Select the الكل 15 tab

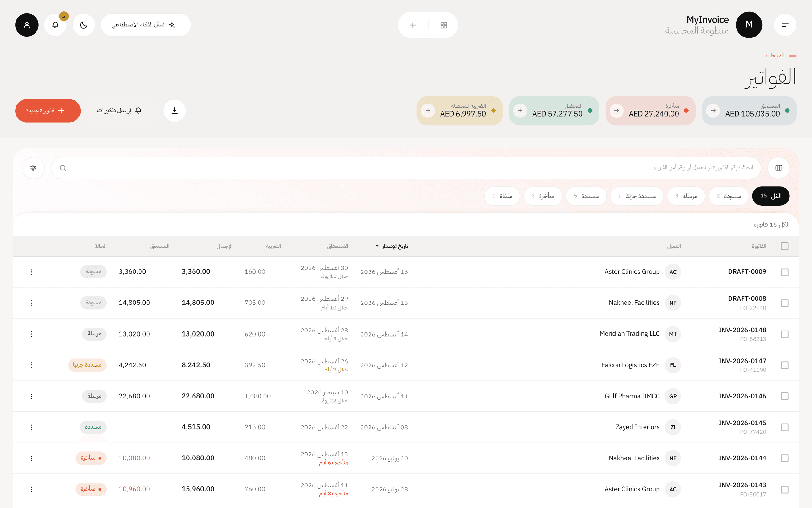coord(771,196)
